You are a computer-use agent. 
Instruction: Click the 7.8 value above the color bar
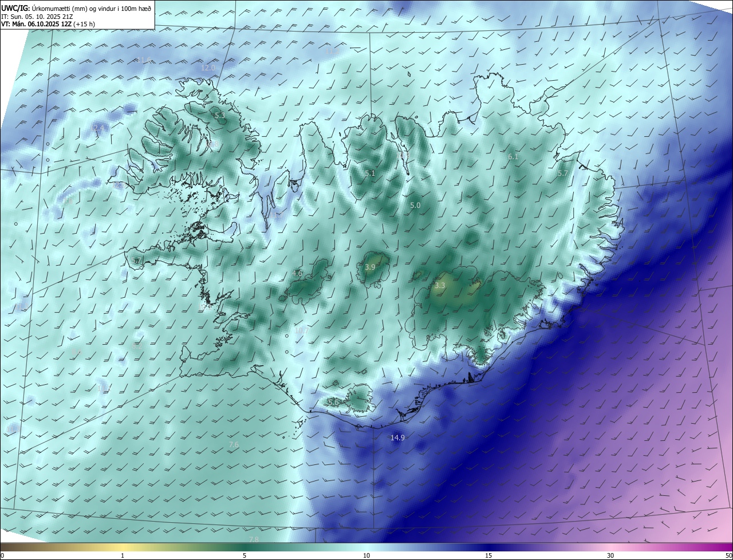pyautogui.click(x=254, y=539)
